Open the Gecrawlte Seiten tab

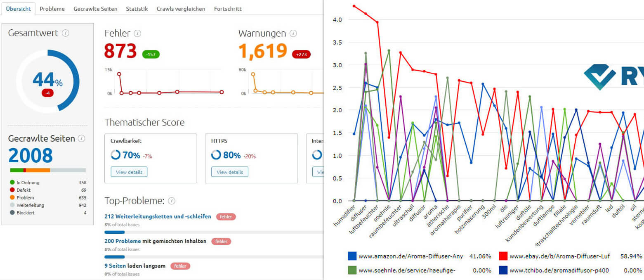click(x=95, y=9)
